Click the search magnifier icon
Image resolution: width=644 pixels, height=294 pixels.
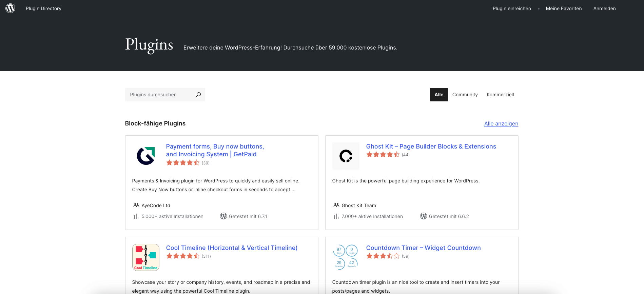[198, 95]
